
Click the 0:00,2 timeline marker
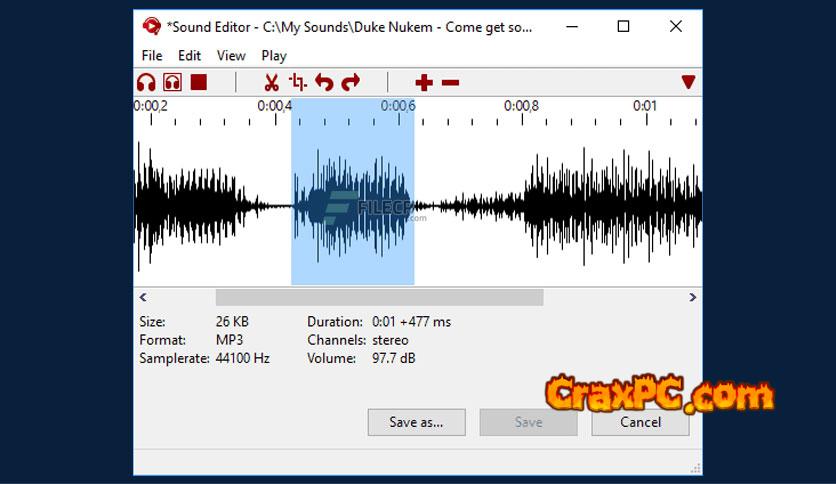(x=150, y=106)
